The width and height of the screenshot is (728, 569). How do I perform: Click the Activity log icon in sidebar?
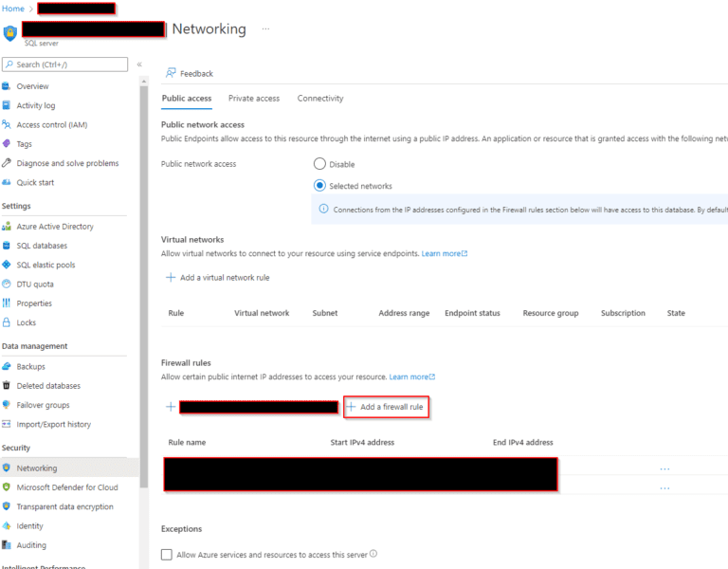7,105
